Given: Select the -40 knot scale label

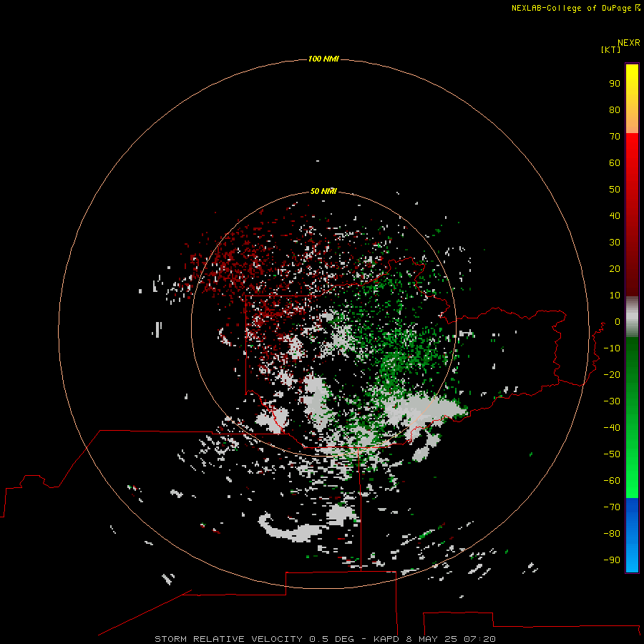Looking at the screenshot, I should [612, 428].
